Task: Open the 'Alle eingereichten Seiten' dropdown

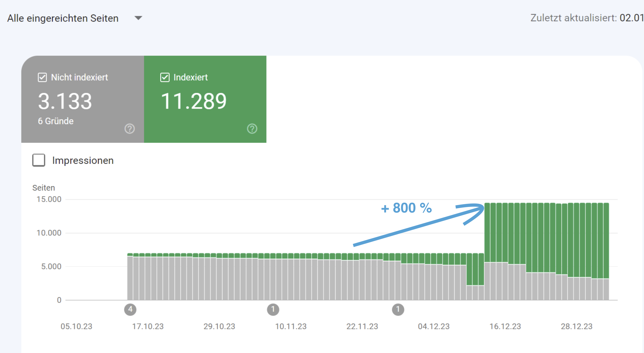Action: tap(75, 18)
